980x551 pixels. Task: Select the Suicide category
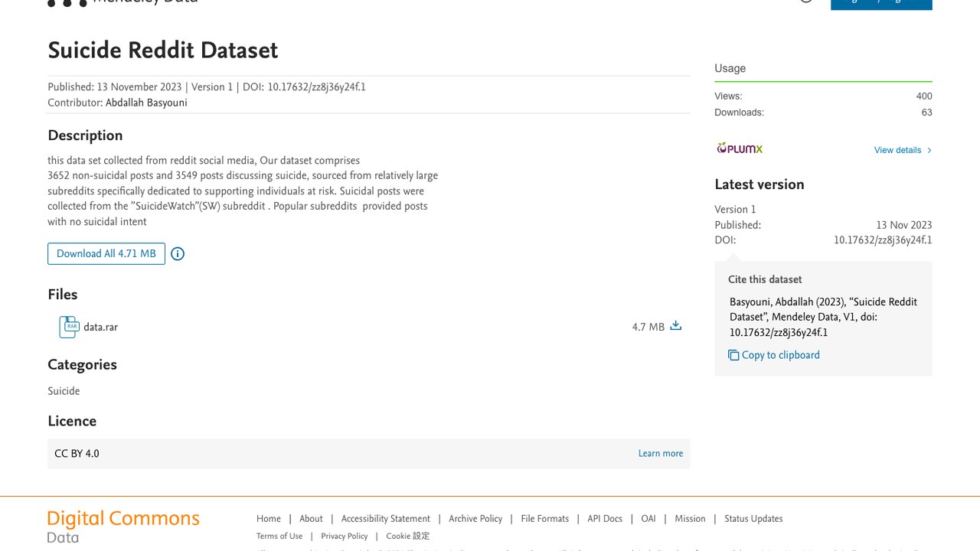click(64, 391)
